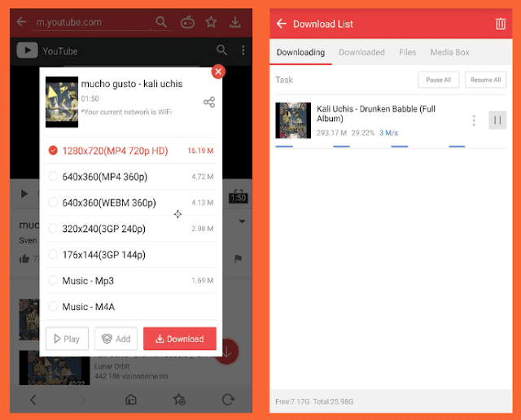The height and width of the screenshot is (420, 521).
Task: Close the download options popup
Action: pos(218,72)
